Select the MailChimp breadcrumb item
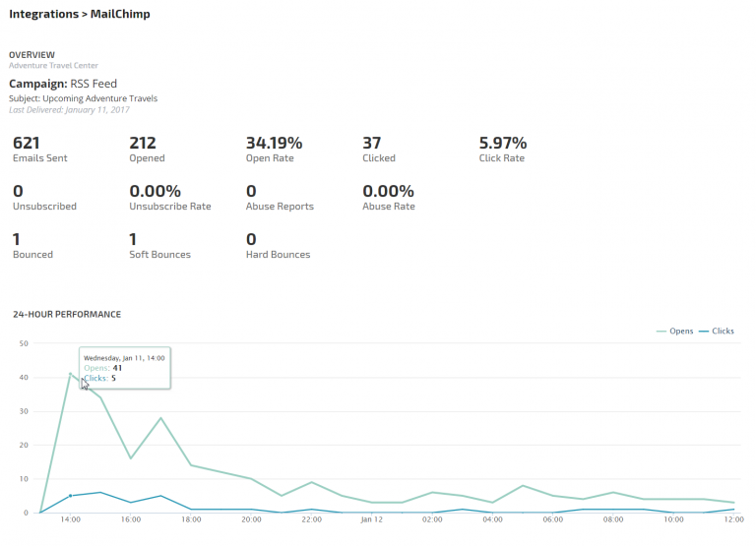Viewport: 756px width, 546px height. pos(120,14)
